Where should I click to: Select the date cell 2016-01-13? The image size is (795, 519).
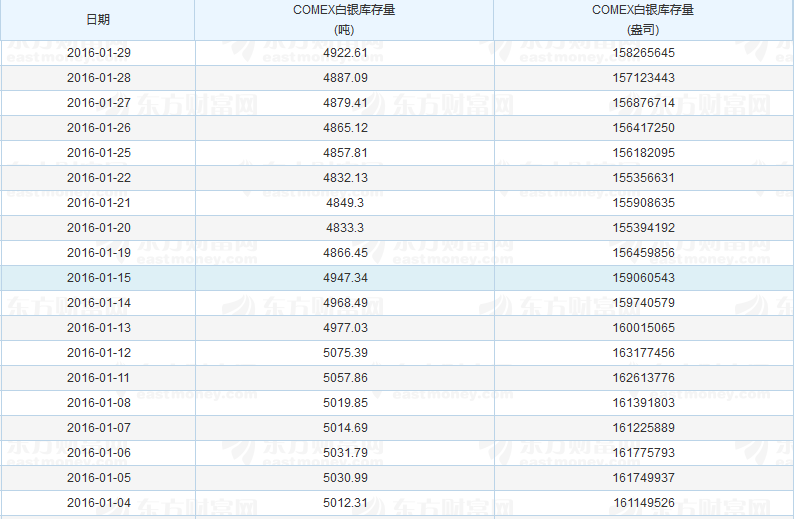point(99,328)
